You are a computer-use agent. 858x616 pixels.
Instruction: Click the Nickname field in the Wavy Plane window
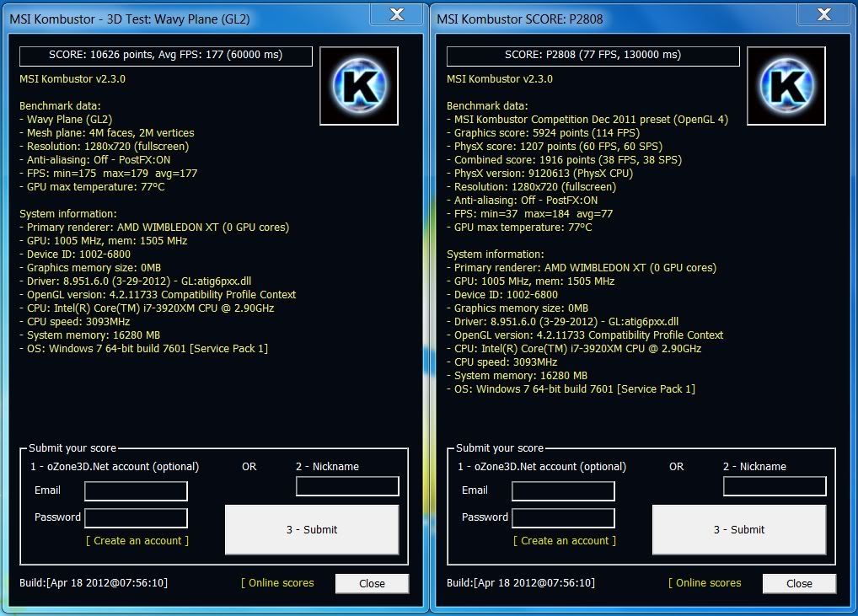click(347, 486)
